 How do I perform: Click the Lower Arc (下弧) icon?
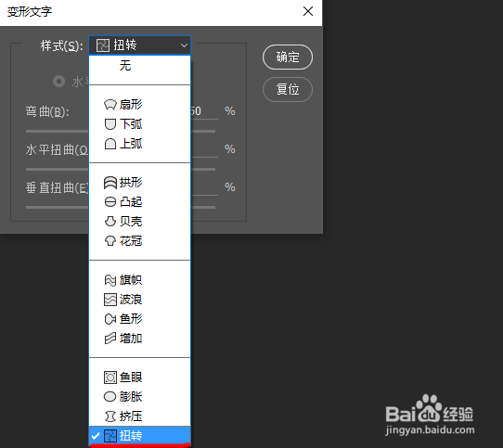110,124
